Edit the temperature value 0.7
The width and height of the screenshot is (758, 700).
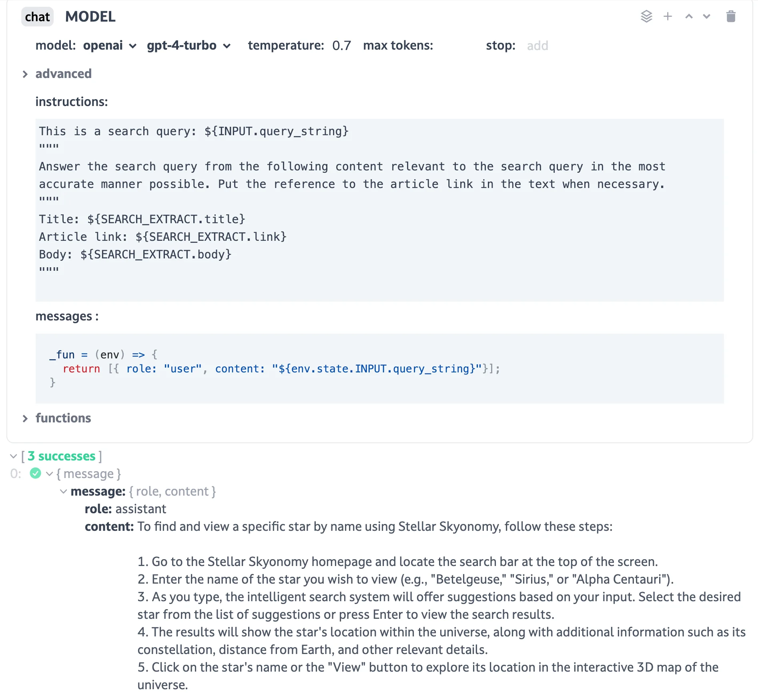coord(342,46)
